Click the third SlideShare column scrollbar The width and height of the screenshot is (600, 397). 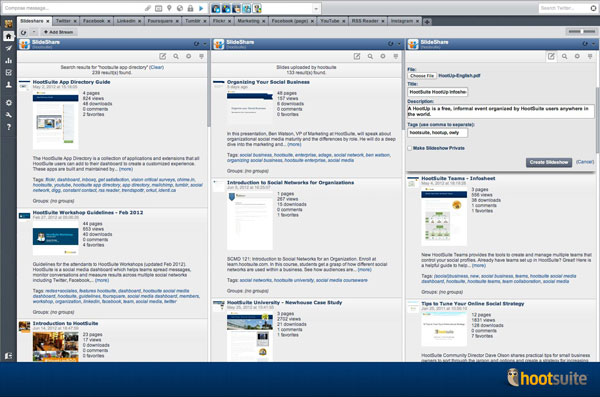pyautogui.click(x=597, y=119)
